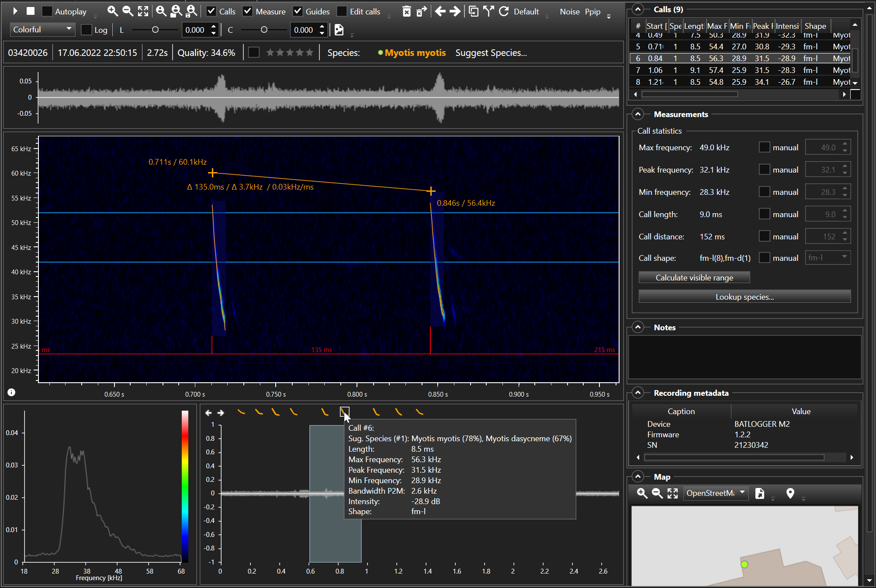Click the Ppip menu item
The height and width of the screenshot is (588, 876).
(x=592, y=12)
